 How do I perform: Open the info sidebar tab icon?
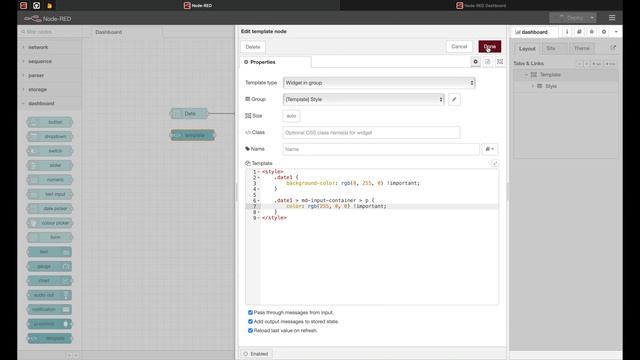[567, 32]
